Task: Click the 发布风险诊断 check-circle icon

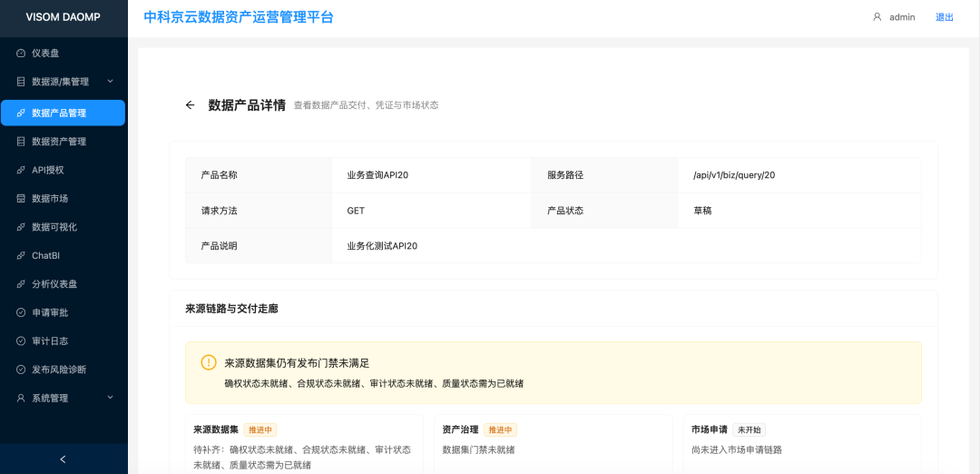Action: point(21,369)
